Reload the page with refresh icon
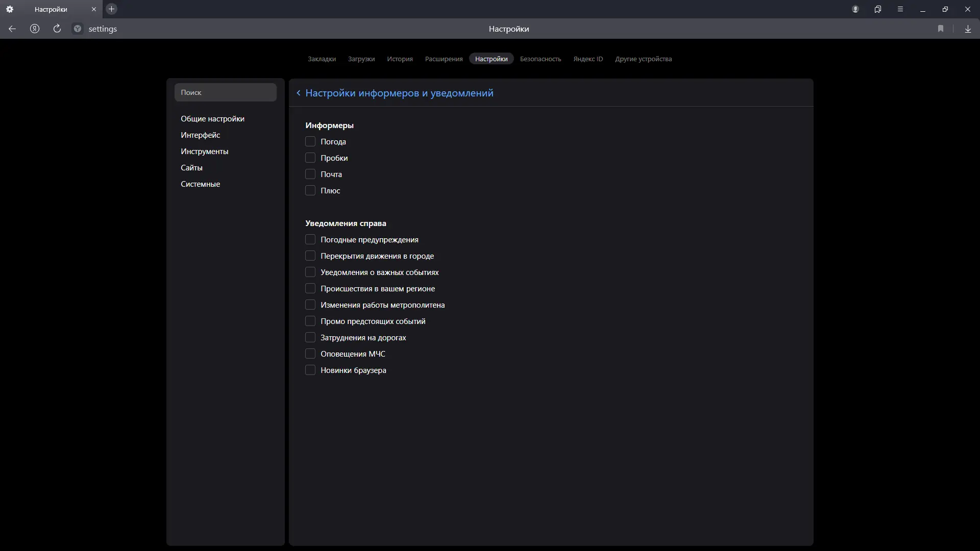The height and width of the screenshot is (551, 980). (57, 29)
